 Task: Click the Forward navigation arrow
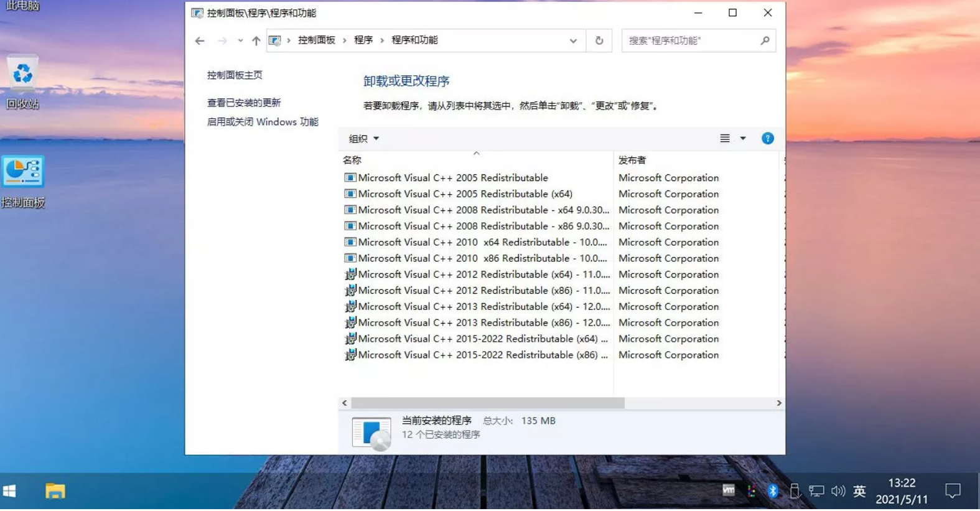pyautogui.click(x=222, y=40)
